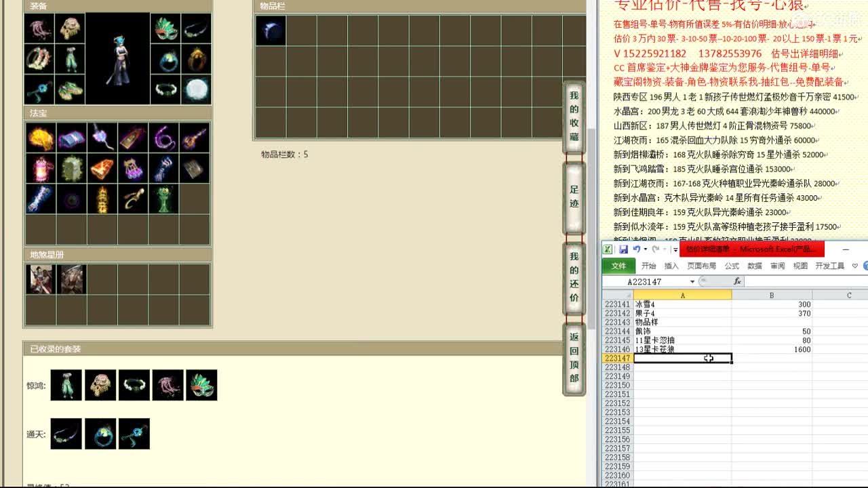The width and height of the screenshot is (868, 488).
Task: Switch to the Excel 页面布局 ribbon tab
Action: (702, 266)
